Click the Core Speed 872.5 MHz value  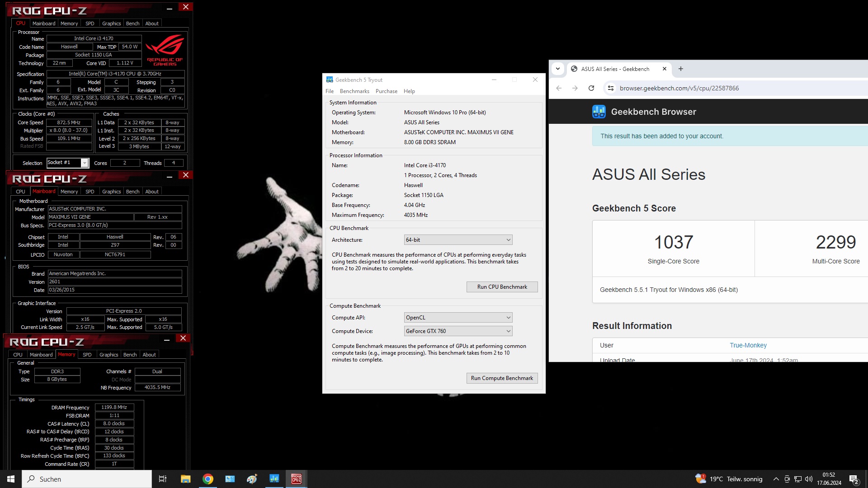click(69, 122)
